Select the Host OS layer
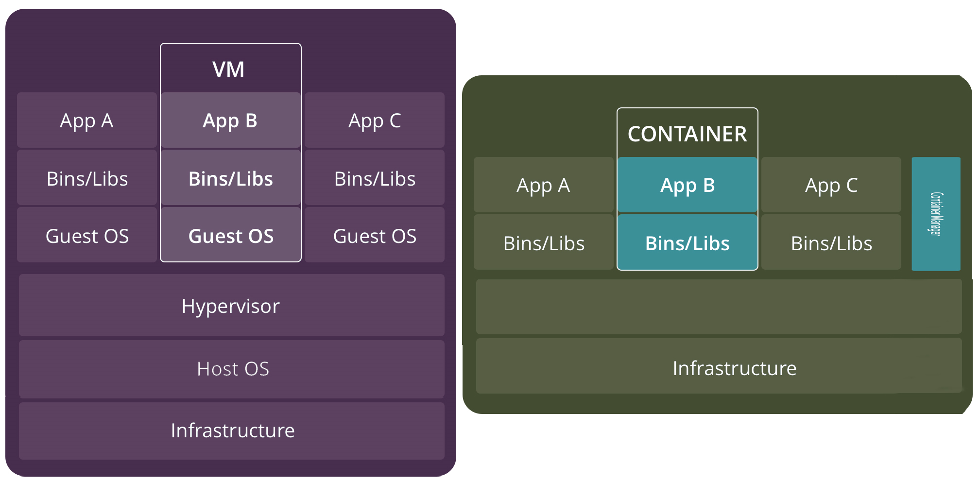Viewport: 980px width, 482px height. pyautogui.click(x=231, y=369)
